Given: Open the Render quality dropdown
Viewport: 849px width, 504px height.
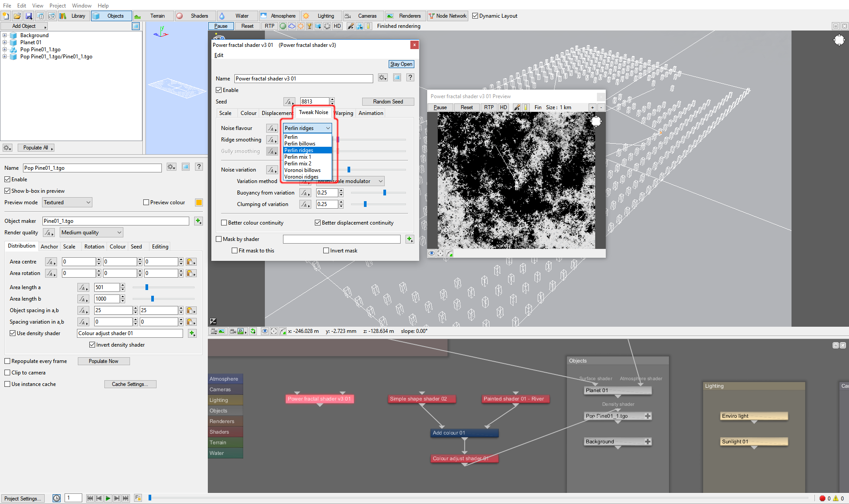Looking at the screenshot, I should pos(92,233).
